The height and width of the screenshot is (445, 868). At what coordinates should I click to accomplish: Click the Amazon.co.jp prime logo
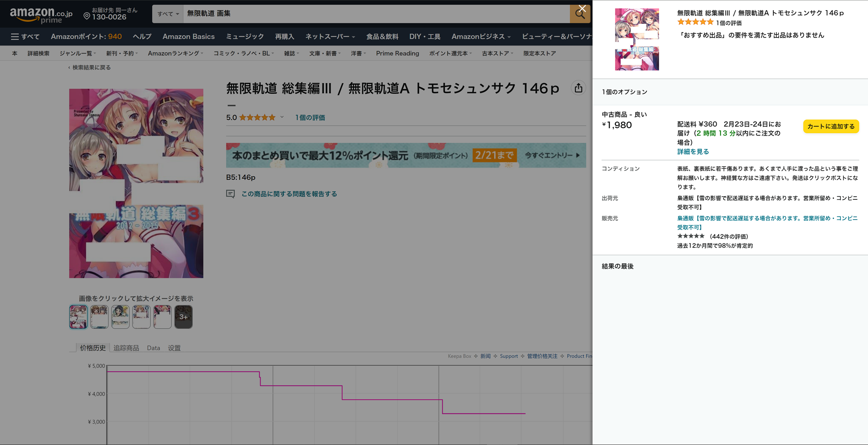point(41,15)
